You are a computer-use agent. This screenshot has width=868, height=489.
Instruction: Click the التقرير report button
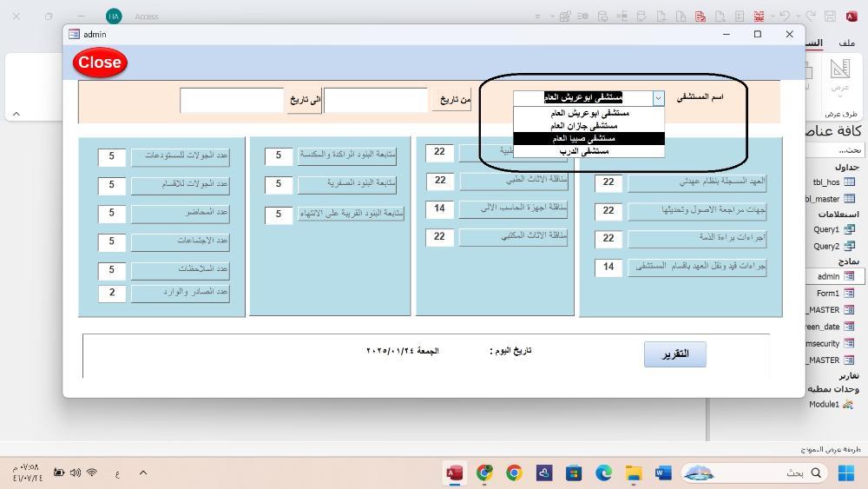pyautogui.click(x=674, y=354)
